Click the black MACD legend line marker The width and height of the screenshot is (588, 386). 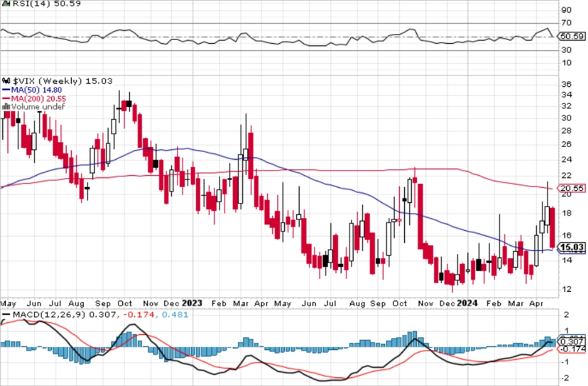[6, 314]
